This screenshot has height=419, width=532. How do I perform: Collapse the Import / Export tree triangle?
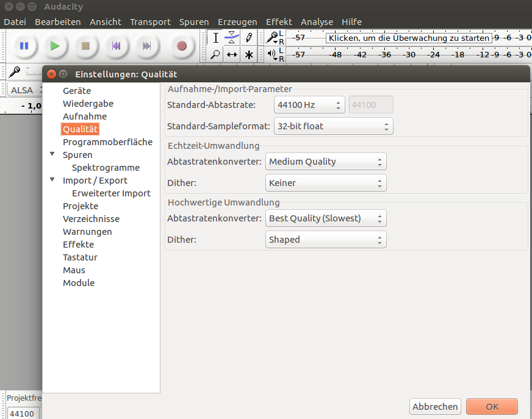[x=52, y=179]
